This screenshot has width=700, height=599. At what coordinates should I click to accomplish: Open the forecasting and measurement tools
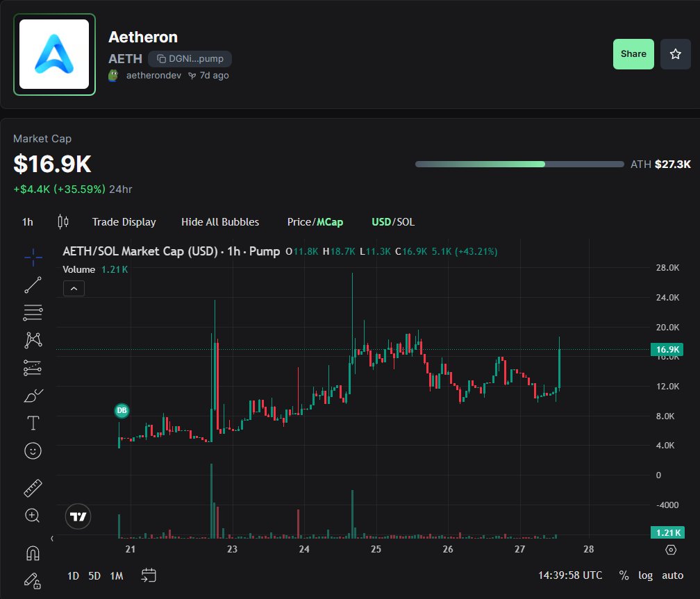pos(33,369)
